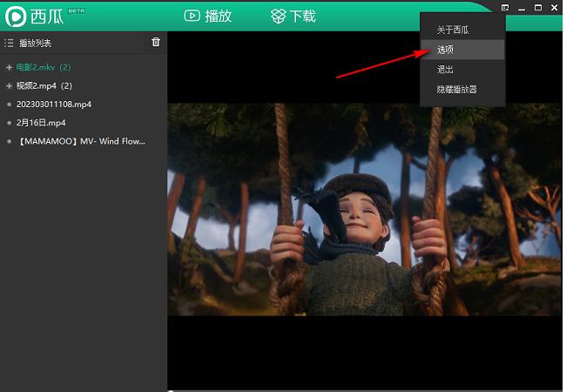Select 视频2.mp4 in the playlist
The image size is (566, 392).
pos(43,85)
